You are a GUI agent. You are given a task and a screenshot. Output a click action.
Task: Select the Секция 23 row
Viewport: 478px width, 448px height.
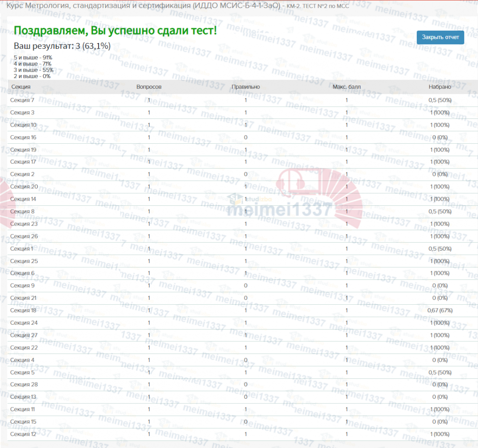[243, 224]
